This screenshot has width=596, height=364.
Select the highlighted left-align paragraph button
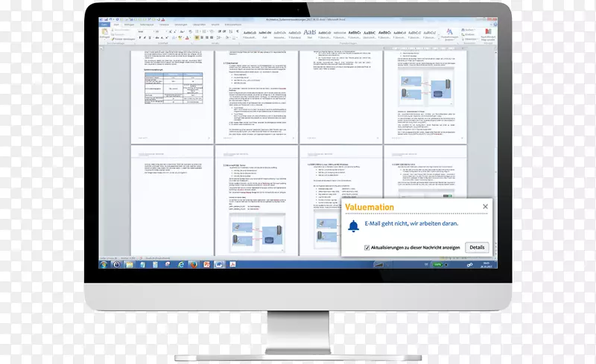(x=197, y=38)
